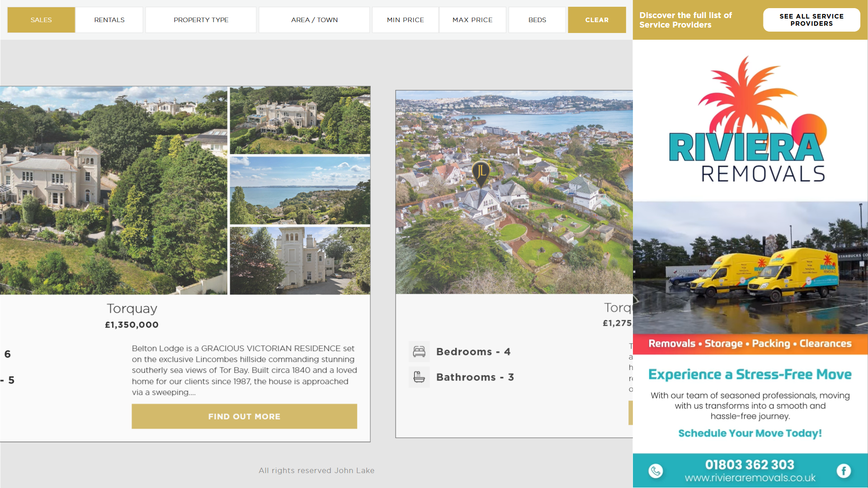Click See All Service Providers button
Image resolution: width=868 pixels, height=488 pixels.
pyautogui.click(x=811, y=20)
